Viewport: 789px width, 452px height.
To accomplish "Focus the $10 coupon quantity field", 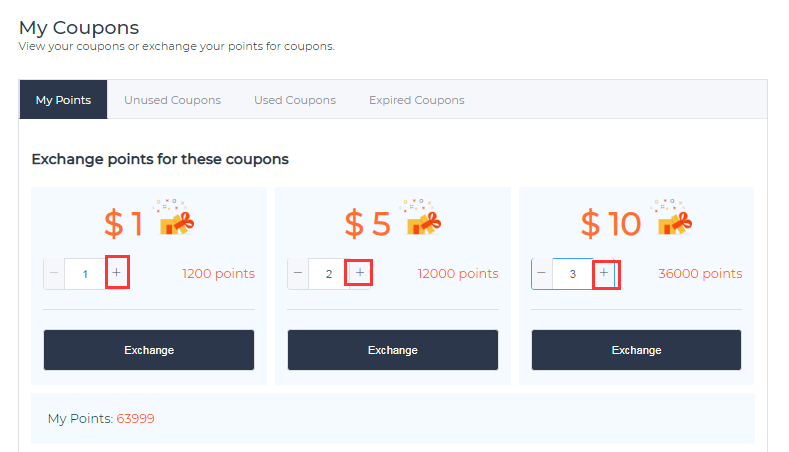I will point(573,274).
